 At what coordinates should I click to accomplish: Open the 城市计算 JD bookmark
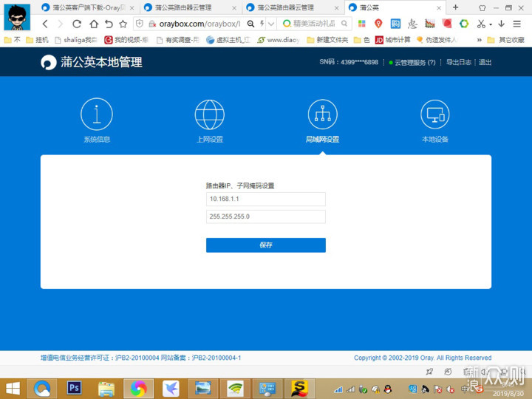392,40
